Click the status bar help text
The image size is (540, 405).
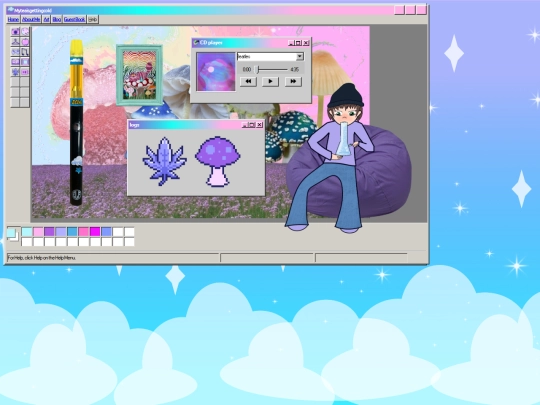[42, 258]
